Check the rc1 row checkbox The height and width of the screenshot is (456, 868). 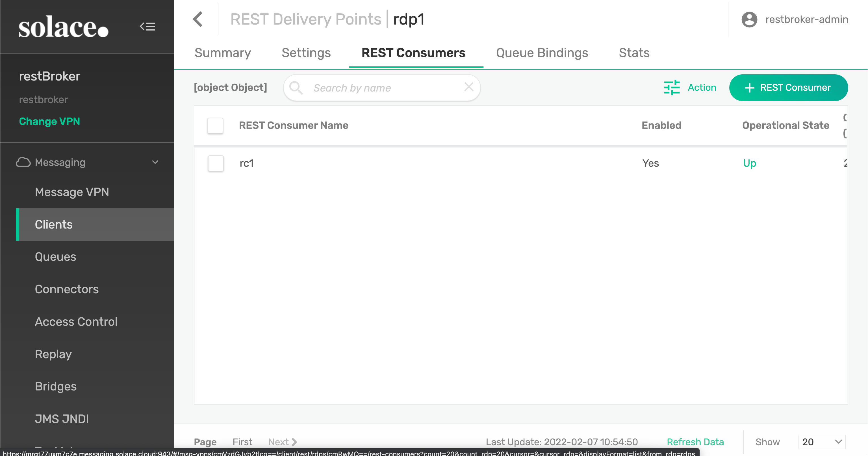click(x=216, y=164)
